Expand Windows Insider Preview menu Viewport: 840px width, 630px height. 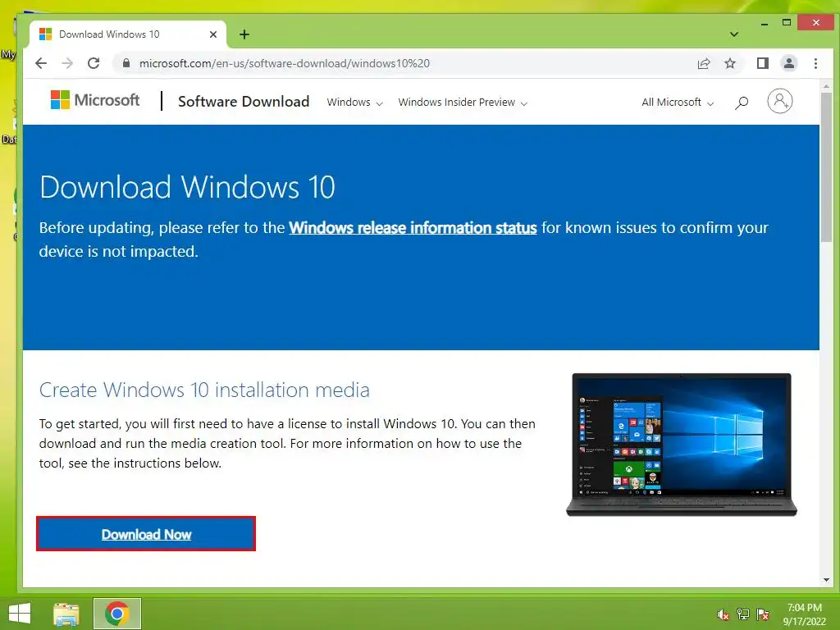(463, 103)
